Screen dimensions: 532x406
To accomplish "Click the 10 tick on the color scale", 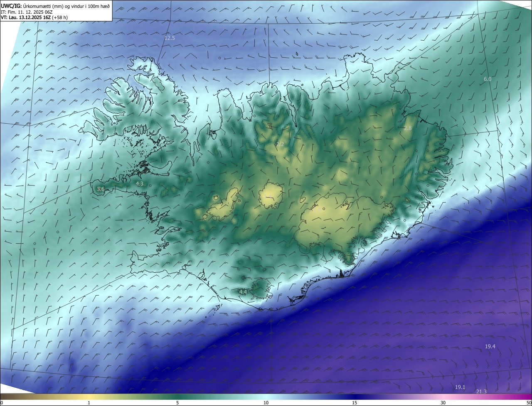I will pos(266,403).
